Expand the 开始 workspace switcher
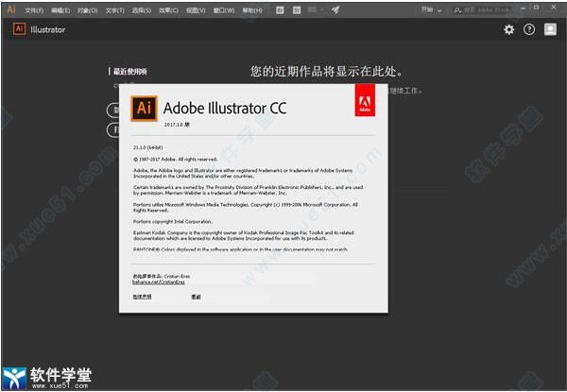567x392 pixels. pos(432,10)
